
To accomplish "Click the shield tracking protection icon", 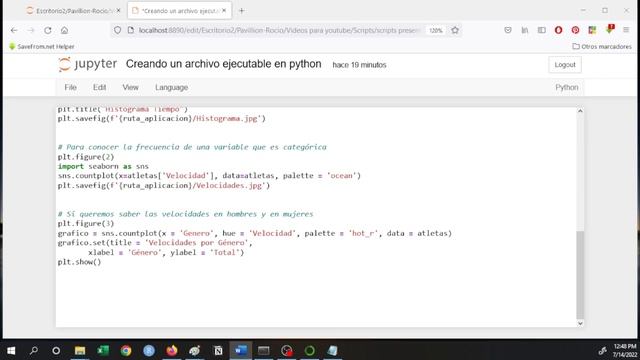I will tap(118, 30).
